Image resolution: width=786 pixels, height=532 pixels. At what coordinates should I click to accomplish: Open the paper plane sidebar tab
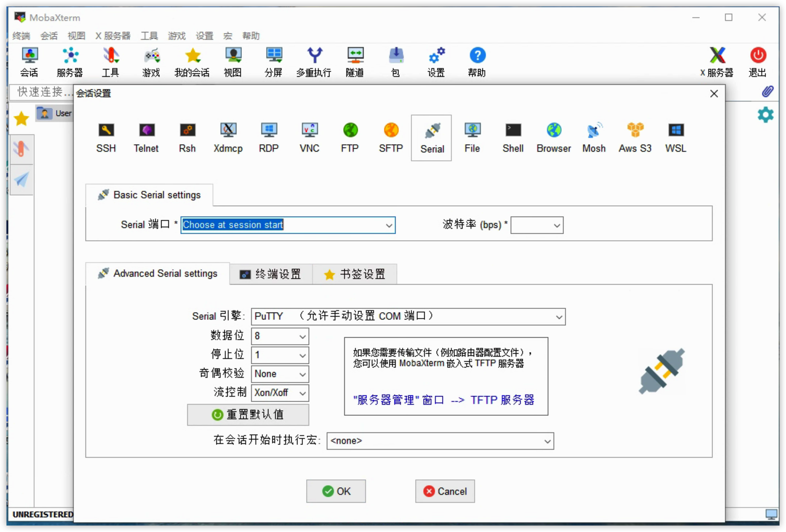(x=21, y=179)
